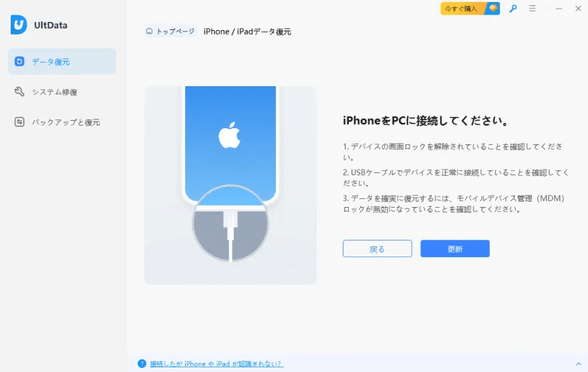Image resolution: width=588 pixels, height=372 pixels.
Task: Open the システム修復 sidebar menu item
Action: 62,92
